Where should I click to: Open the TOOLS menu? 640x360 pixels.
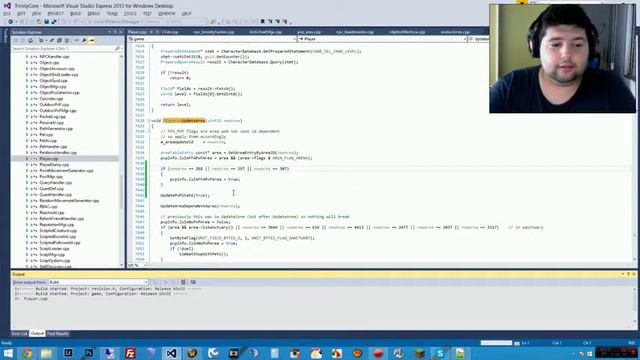pos(130,13)
